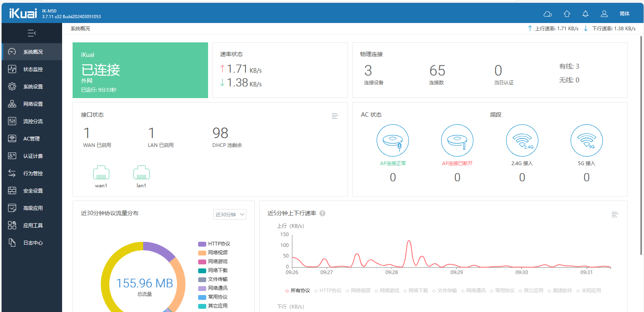644x312 pixels.
Task: Open the user account icon
Action: (604, 14)
